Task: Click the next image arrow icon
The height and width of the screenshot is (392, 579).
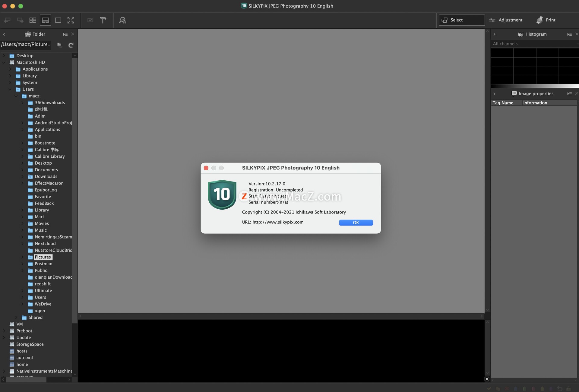Action: click(20, 20)
